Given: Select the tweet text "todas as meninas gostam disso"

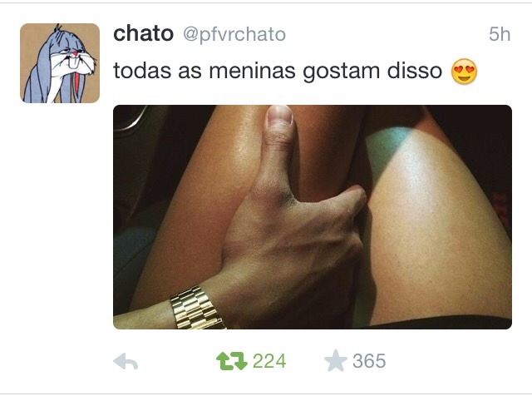Looking at the screenshot, I should click(278, 72).
